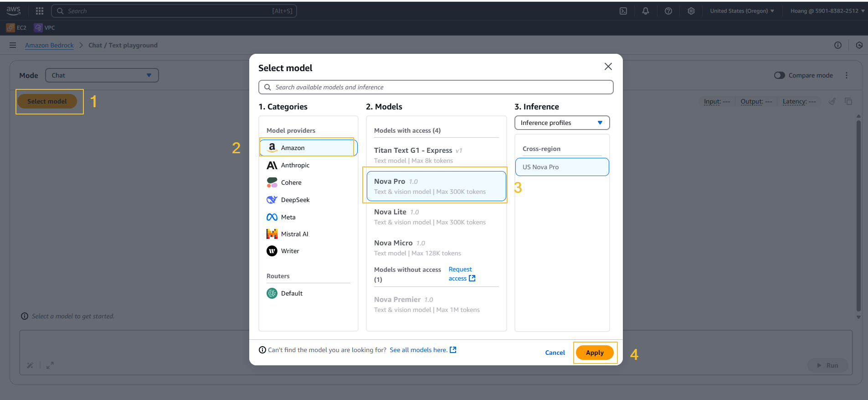The image size is (868, 400).
Task: Click the Search available models field
Action: (x=436, y=87)
